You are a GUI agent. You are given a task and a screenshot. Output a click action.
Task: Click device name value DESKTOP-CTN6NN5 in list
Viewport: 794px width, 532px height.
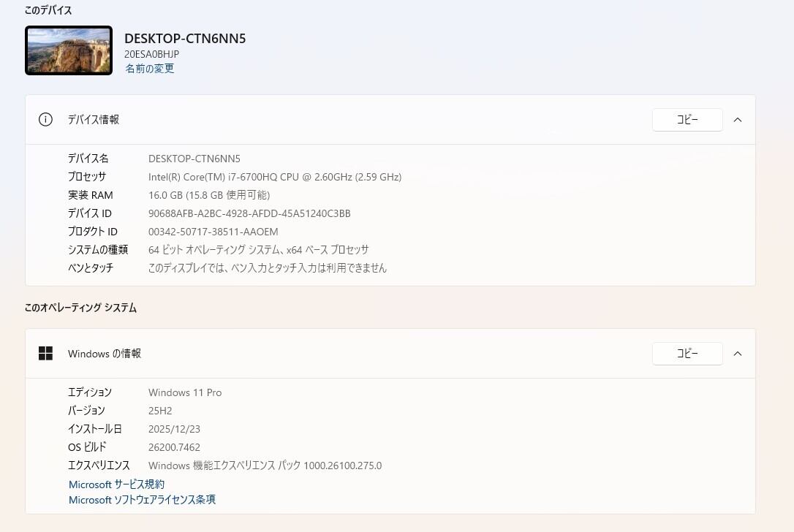(x=194, y=159)
